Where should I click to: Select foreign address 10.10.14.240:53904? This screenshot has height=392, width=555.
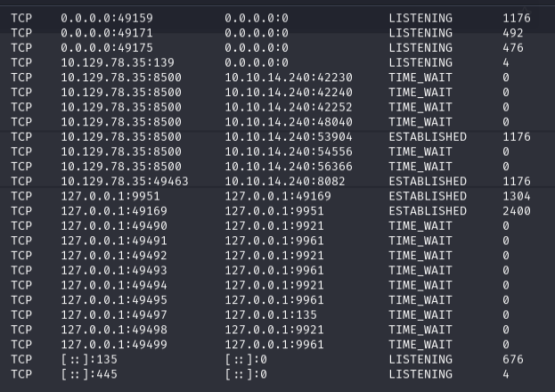(275, 137)
